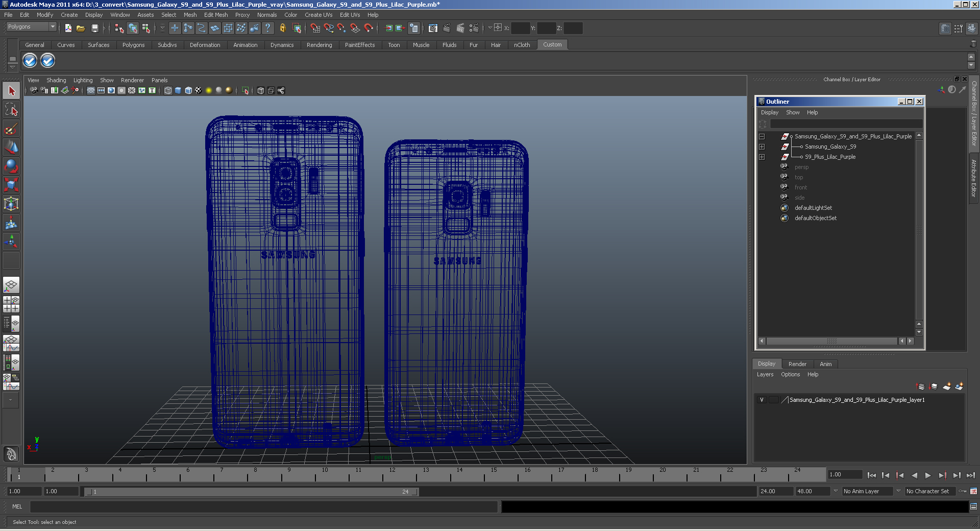
Task: Go to end of playback range
Action: pos(970,475)
